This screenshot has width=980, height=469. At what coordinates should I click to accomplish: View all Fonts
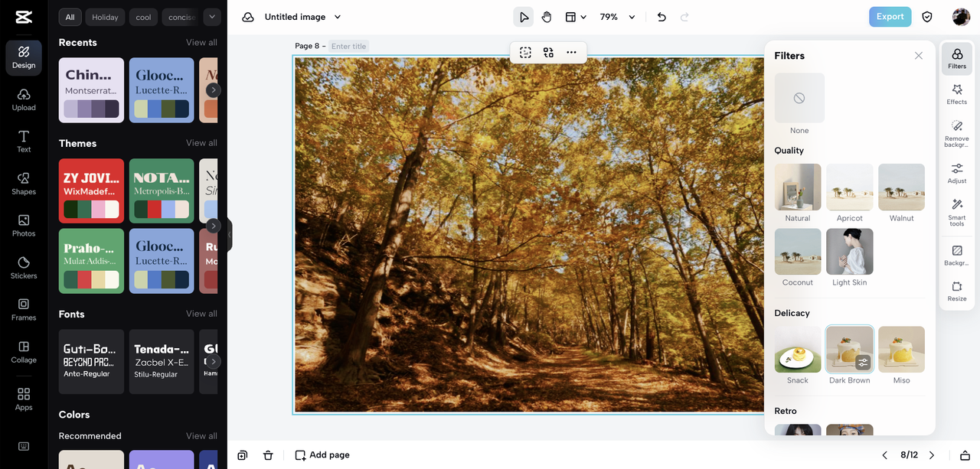201,314
